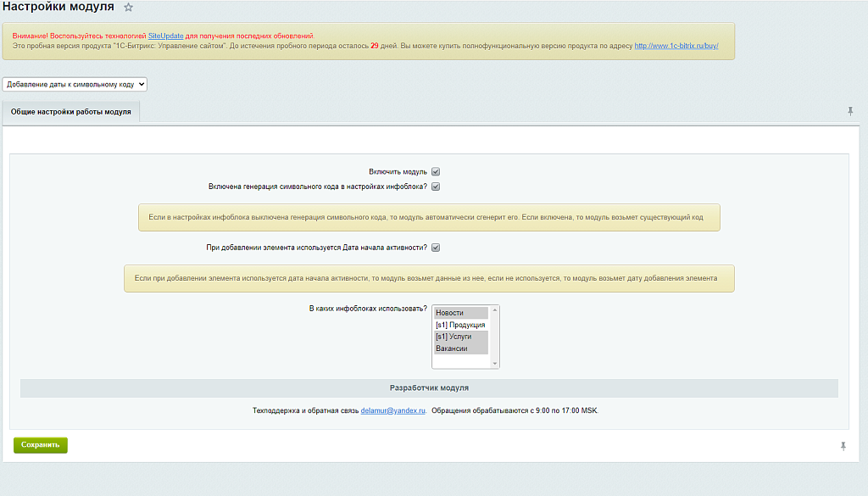Screen dimensions: 868x496
Task: Click the pin icon beside the settings tab
Action: pos(850,112)
